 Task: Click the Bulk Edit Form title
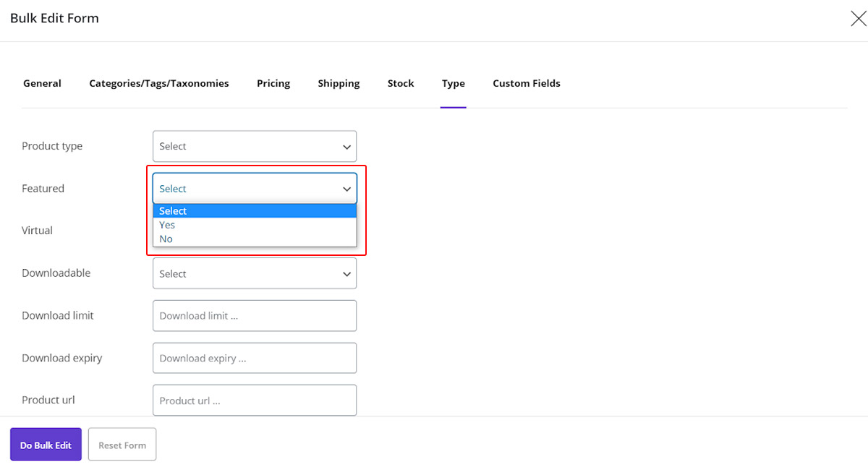click(54, 18)
